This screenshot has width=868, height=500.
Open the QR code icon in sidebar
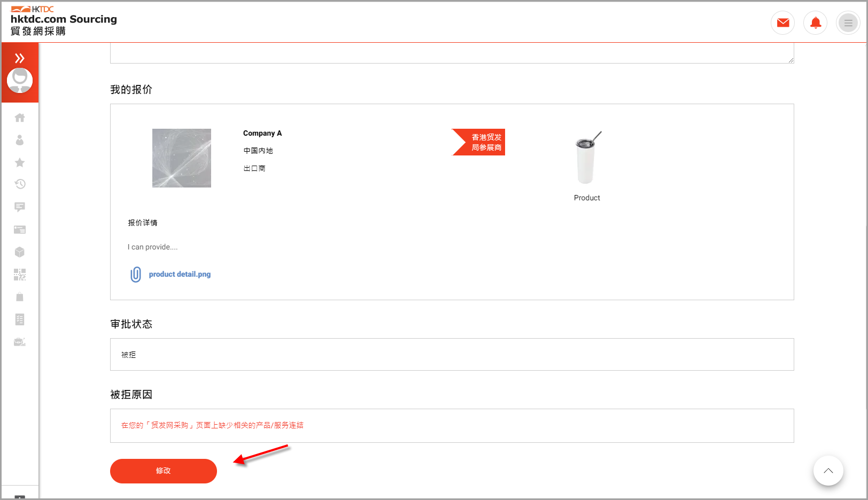tap(20, 275)
